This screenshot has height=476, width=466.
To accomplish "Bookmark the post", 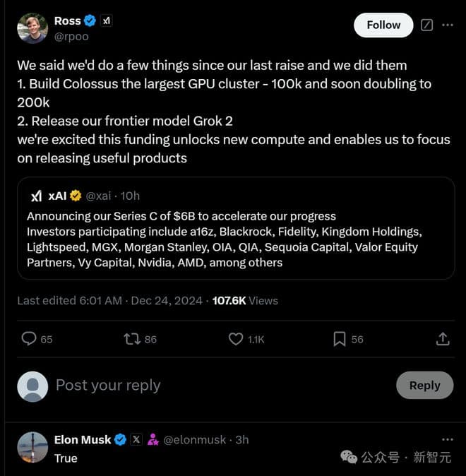I will pyautogui.click(x=340, y=339).
